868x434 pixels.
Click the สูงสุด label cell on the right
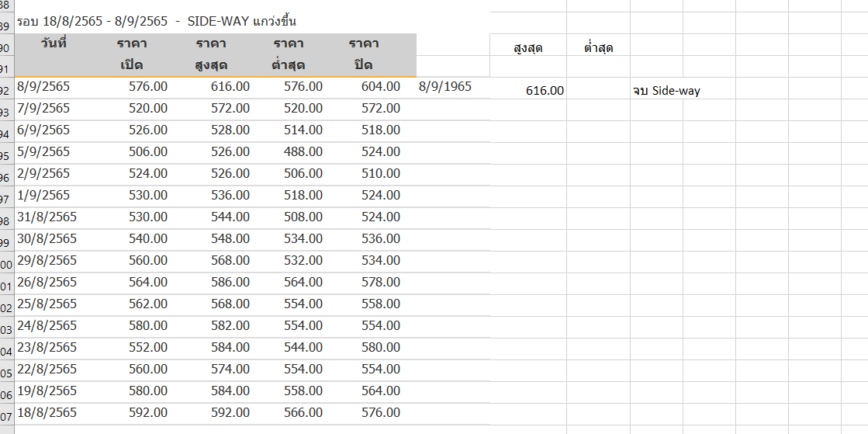tap(528, 48)
